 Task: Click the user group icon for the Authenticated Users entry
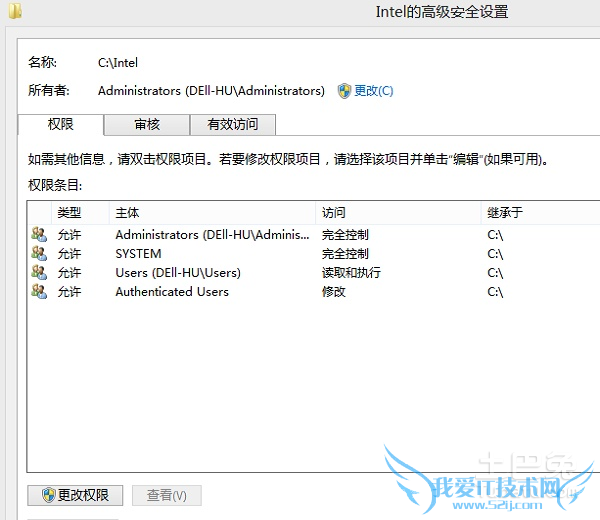coord(39,292)
